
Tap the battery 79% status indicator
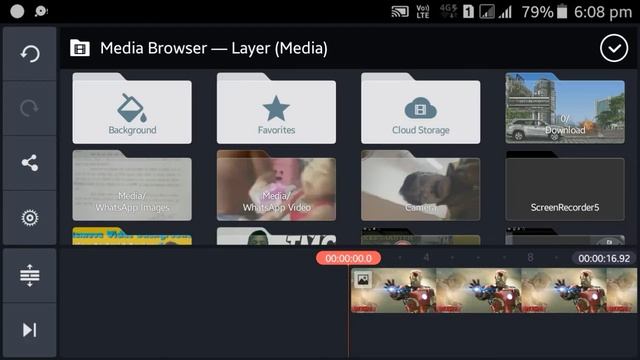tap(544, 12)
